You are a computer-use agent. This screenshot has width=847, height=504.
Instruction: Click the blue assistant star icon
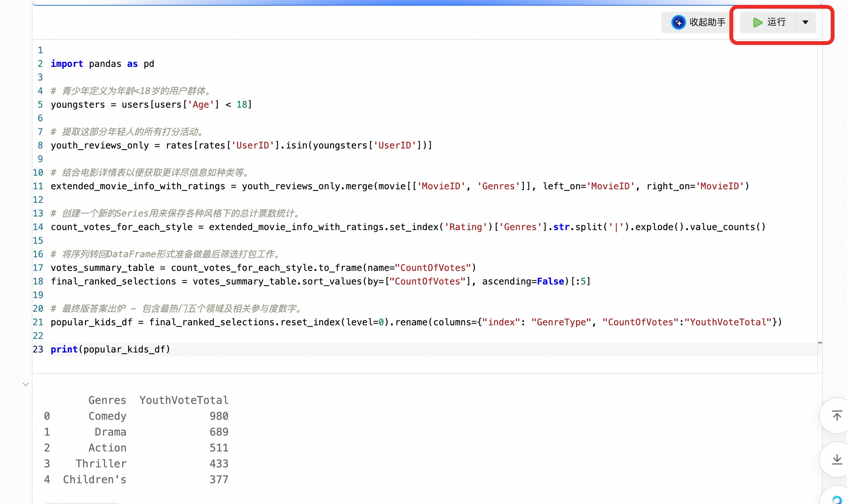(678, 22)
